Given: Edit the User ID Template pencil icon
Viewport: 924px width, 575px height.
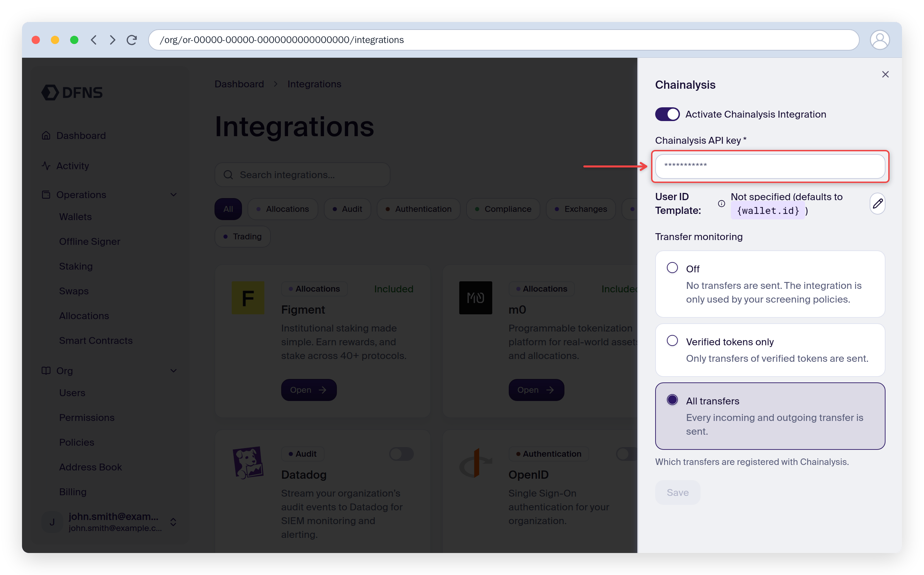Looking at the screenshot, I should click(x=877, y=204).
